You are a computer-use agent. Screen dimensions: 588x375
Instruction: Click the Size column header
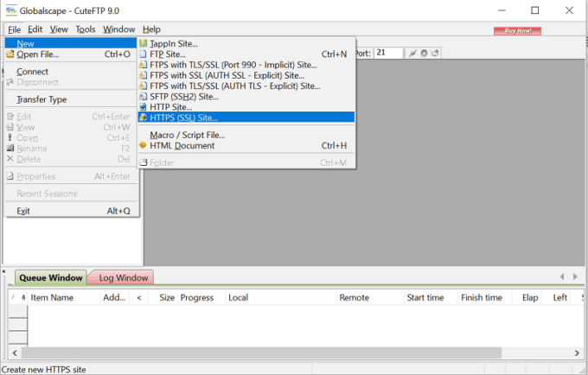click(x=163, y=297)
